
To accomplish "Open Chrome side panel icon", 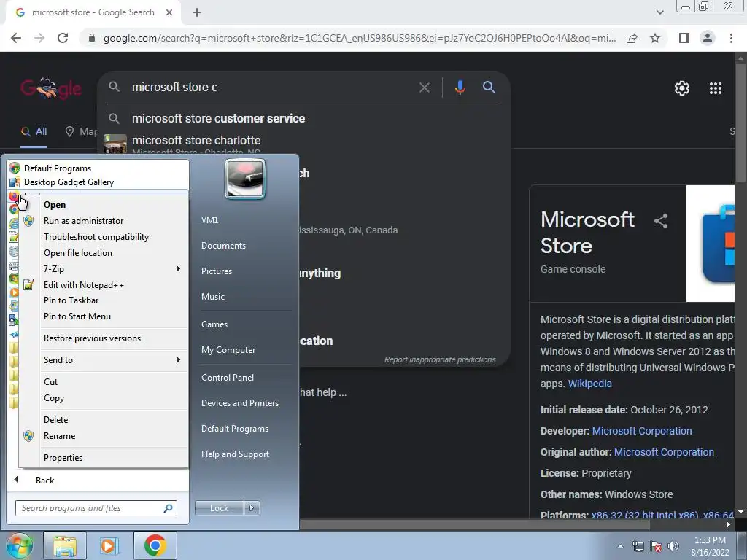I will tap(684, 38).
